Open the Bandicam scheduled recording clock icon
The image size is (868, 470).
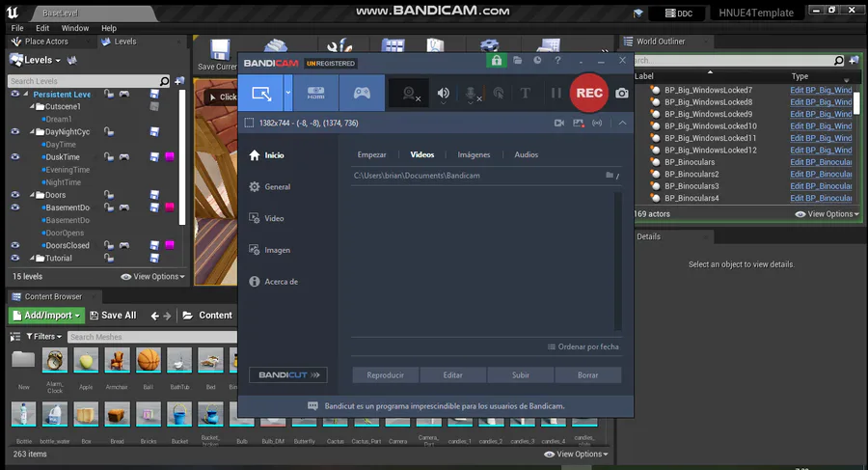click(537, 60)
